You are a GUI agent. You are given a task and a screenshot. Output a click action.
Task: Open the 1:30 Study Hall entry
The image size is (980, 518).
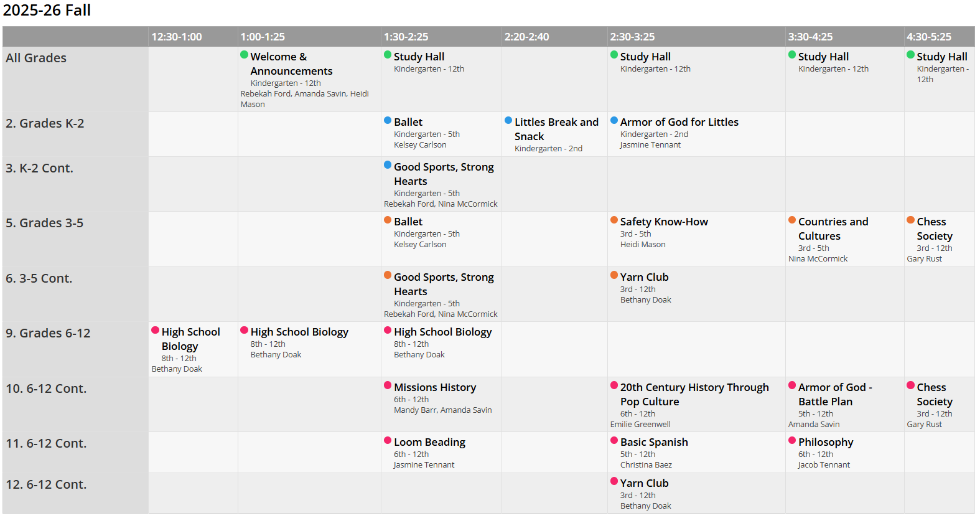[x=419, y=57]
